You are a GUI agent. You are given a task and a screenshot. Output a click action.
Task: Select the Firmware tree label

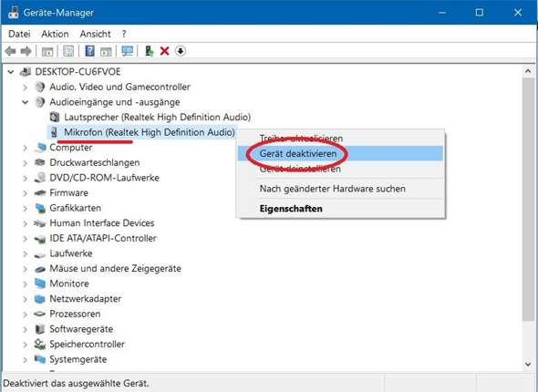(x=68, y=192)
